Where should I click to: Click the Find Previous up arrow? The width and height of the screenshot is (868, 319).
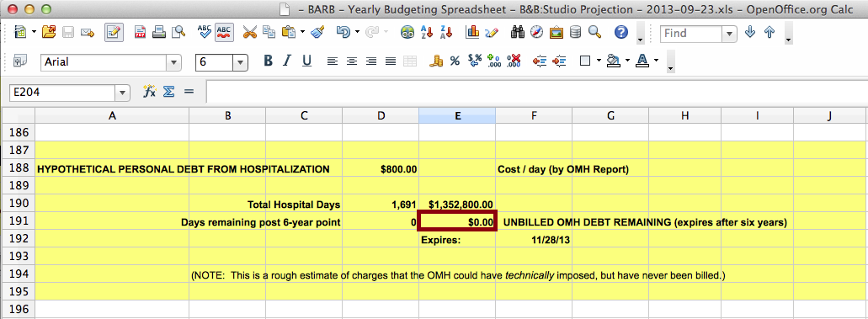769,32
